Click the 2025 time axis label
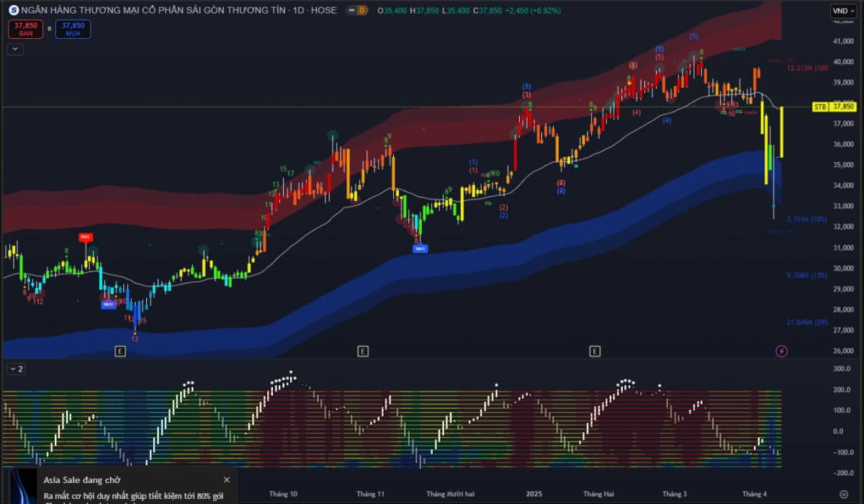The width and height of the screenshot is (864, 504). [534, 494]
